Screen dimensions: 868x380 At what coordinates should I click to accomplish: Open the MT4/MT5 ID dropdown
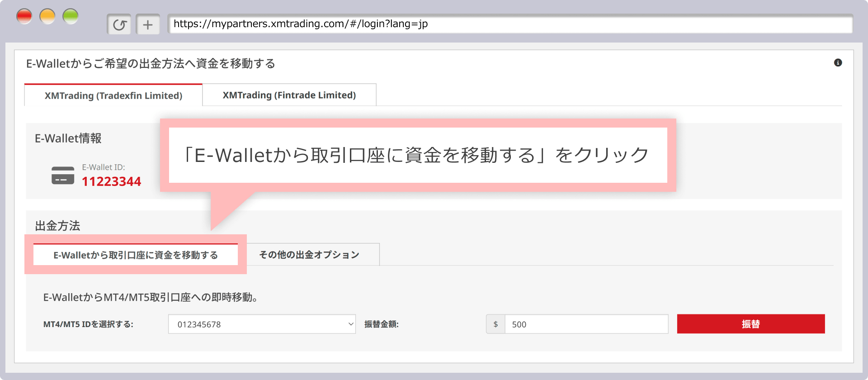(262, 324)
